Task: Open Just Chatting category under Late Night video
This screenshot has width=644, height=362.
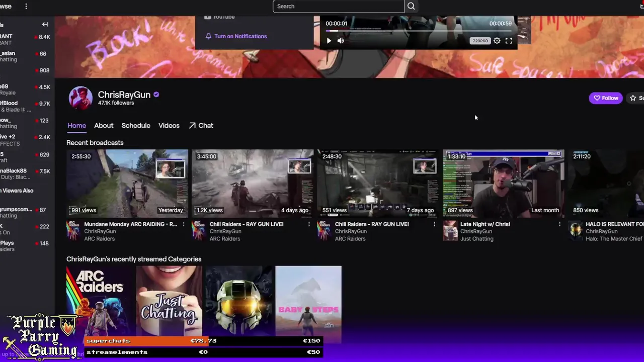Action: (x=476, y=239)
